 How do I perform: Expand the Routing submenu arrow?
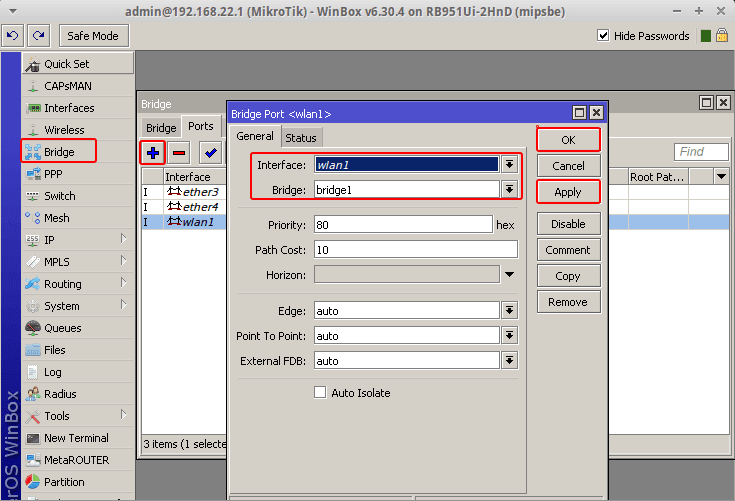[123, 283]
